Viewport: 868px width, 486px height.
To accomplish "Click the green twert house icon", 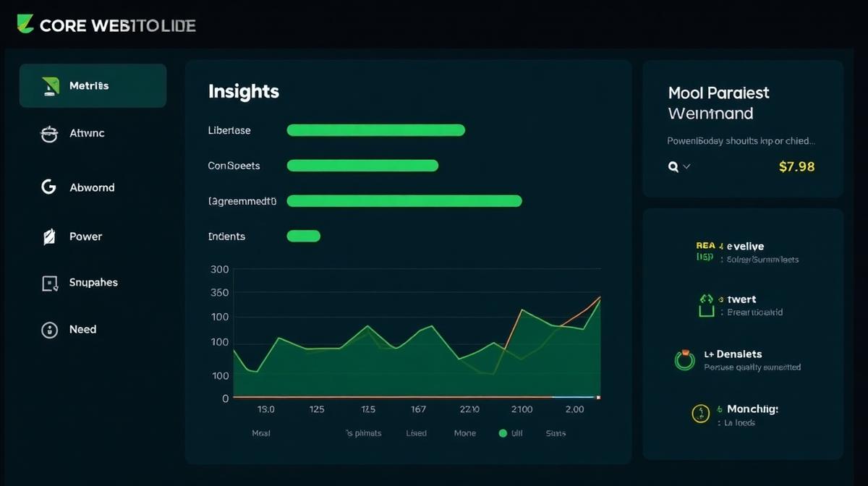I will [707, 306].
